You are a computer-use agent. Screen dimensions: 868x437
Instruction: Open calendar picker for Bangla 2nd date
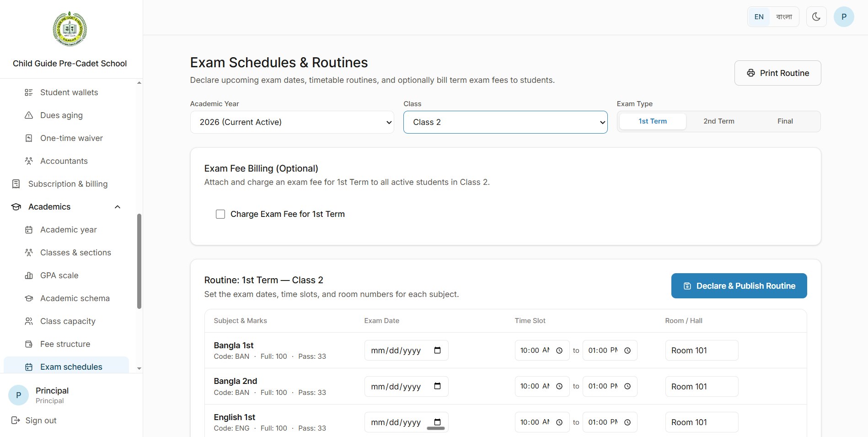tap(437, 386)
